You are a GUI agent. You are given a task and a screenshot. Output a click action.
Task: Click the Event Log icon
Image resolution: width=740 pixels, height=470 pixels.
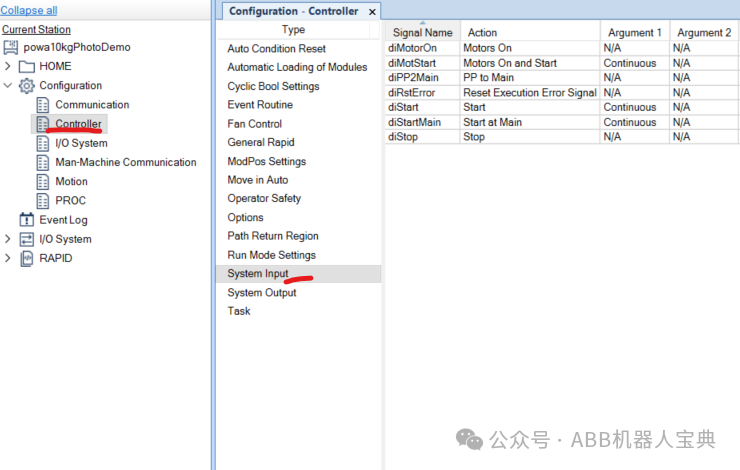point(26,220)
